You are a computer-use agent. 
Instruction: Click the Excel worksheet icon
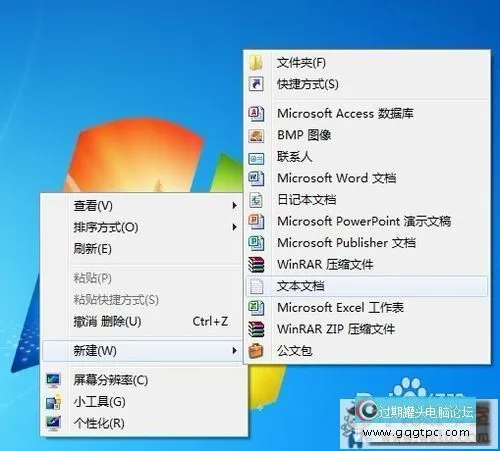point(256,308)
